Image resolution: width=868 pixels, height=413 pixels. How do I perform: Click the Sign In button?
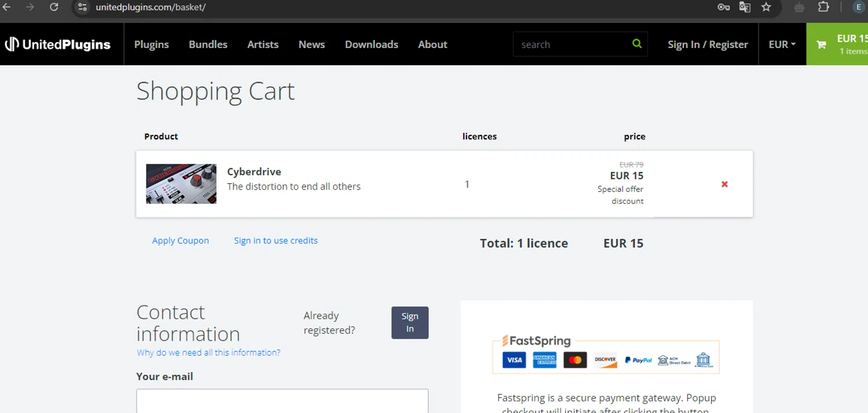click(410, 322)
